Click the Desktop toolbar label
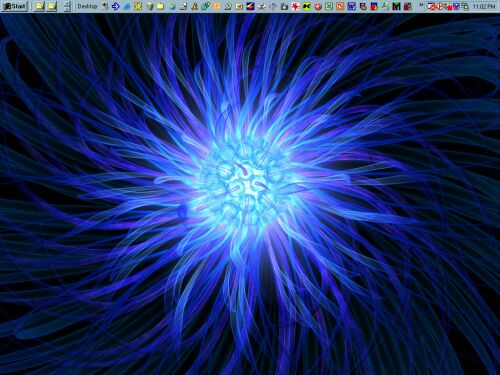500x375 pixels. [87, 6]
